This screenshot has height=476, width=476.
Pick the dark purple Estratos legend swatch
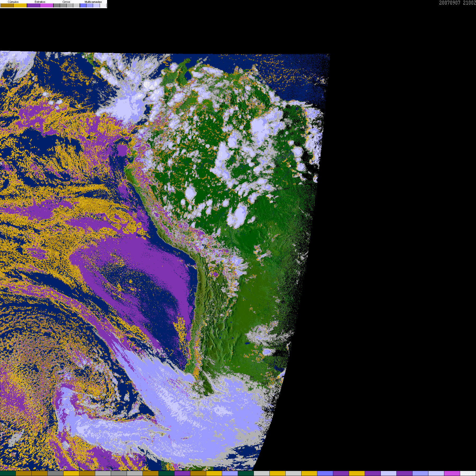[34, 5]
